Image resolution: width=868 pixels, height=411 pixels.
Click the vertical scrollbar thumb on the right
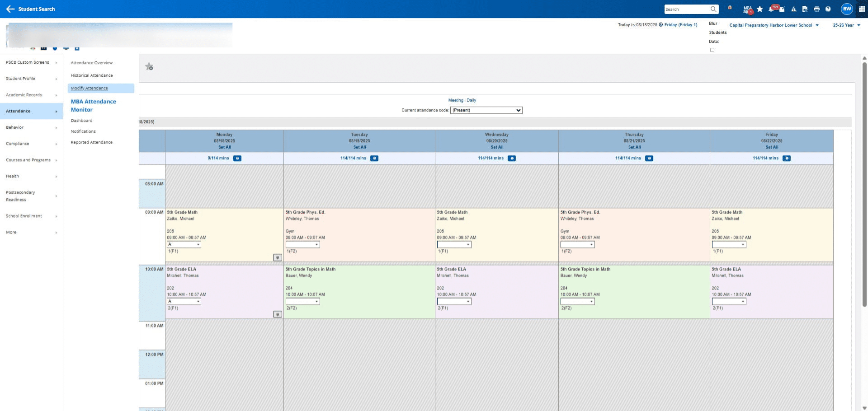pyautogui.click(x=864, y=184)
